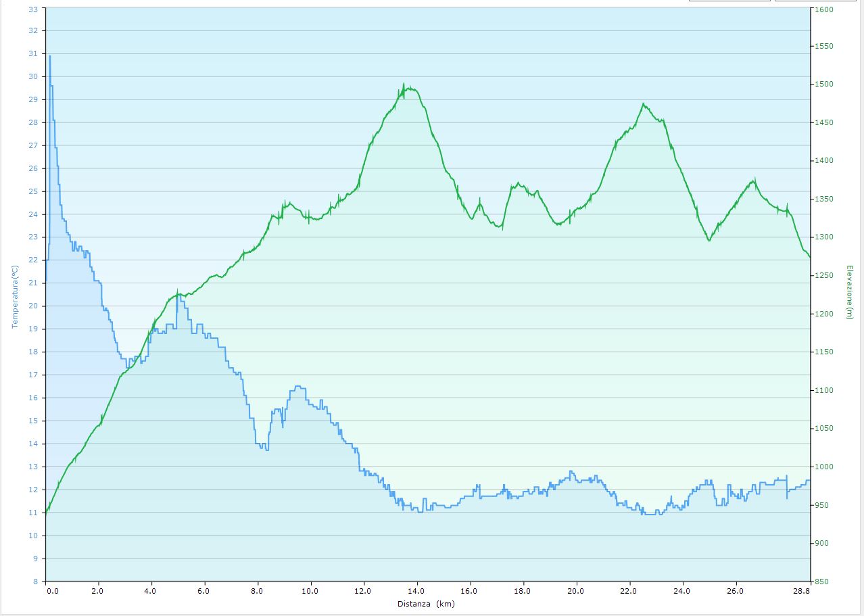Click the 14.0 distance axis label
This screenshot has height=616, width=864.
coord(416,591)
